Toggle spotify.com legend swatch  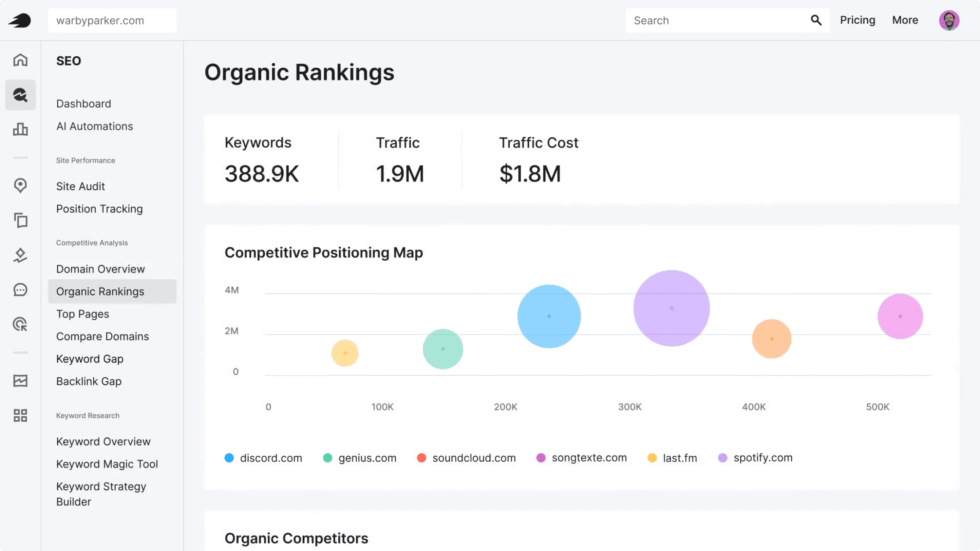tap(723, 458)
